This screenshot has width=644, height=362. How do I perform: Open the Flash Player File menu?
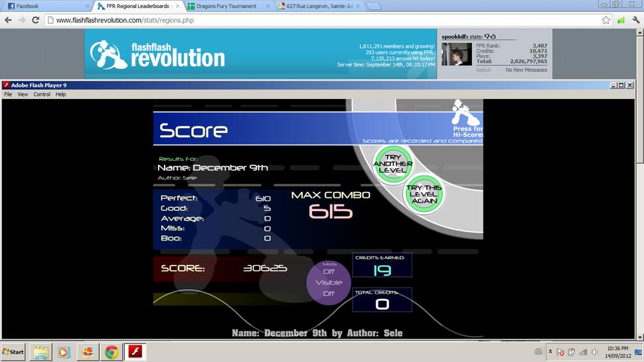tap(8, 94)
